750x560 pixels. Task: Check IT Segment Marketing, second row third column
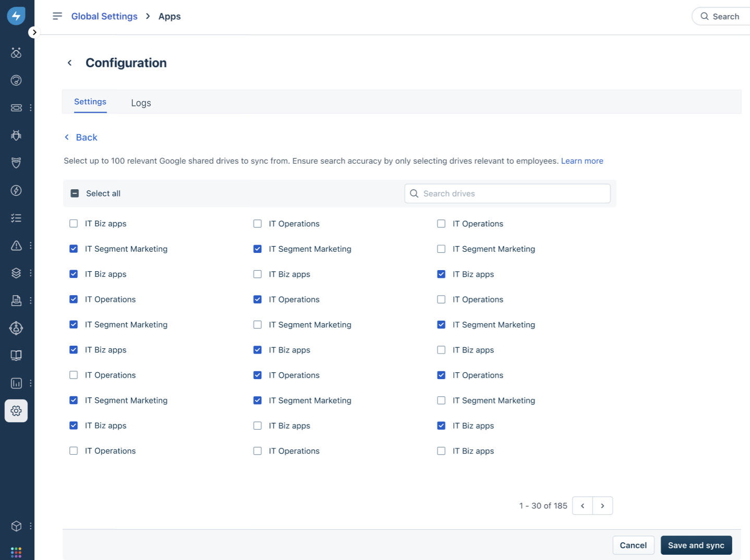pyautogui.click(x=441, y=249)
